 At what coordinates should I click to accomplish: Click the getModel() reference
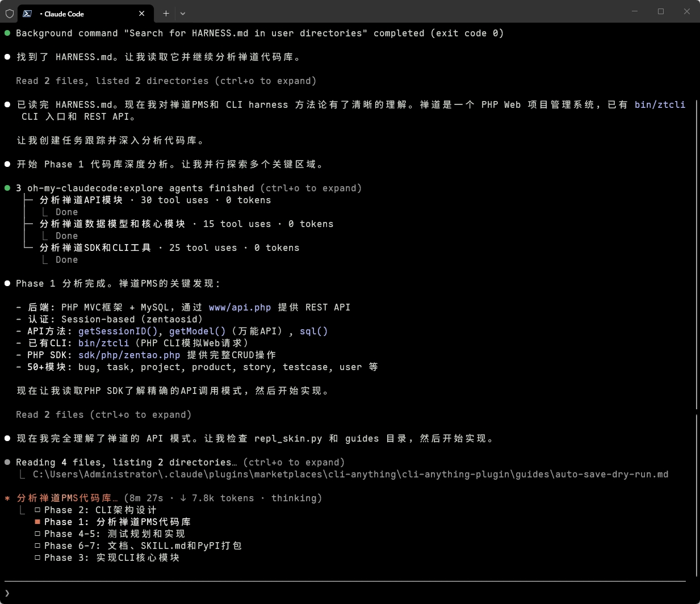pos(197,331)
